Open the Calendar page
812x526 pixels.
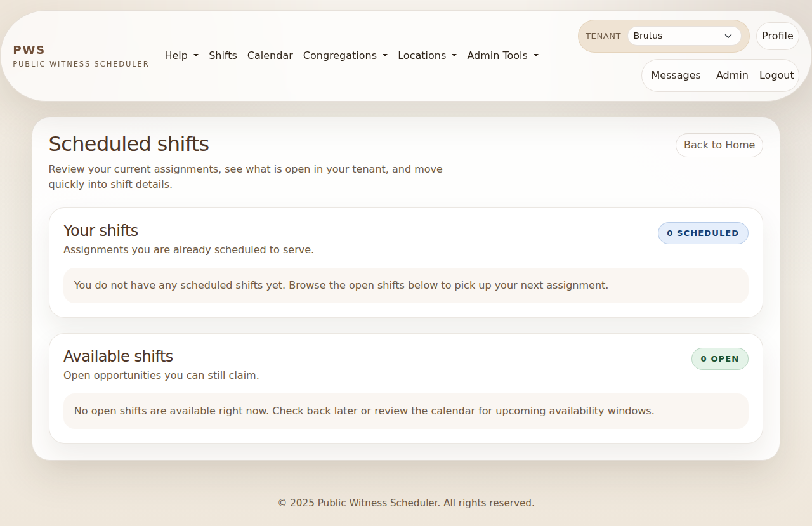[270, 56]
